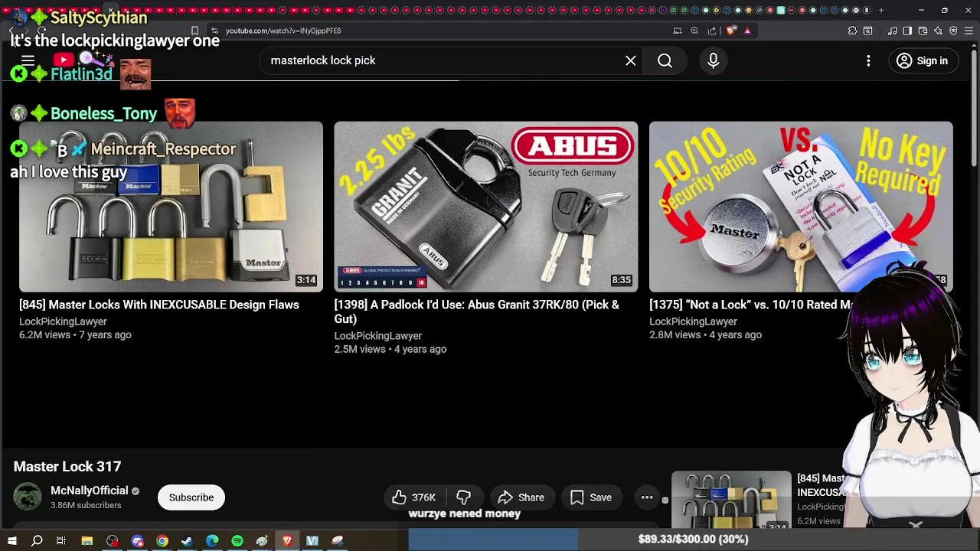Dislike the video with thumbs down
Image resolution: width=980 pixels, height=551 pixels.
click(463, 497)
